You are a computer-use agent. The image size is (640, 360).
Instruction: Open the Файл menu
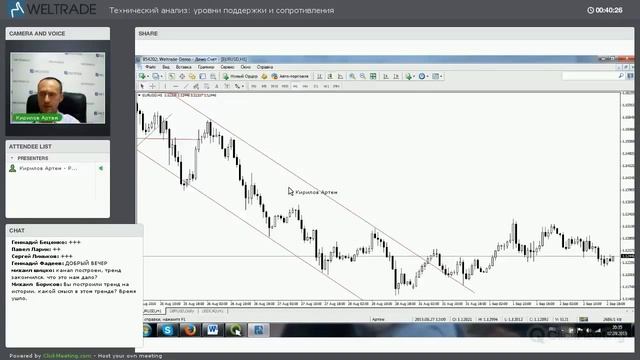point(150,67)
